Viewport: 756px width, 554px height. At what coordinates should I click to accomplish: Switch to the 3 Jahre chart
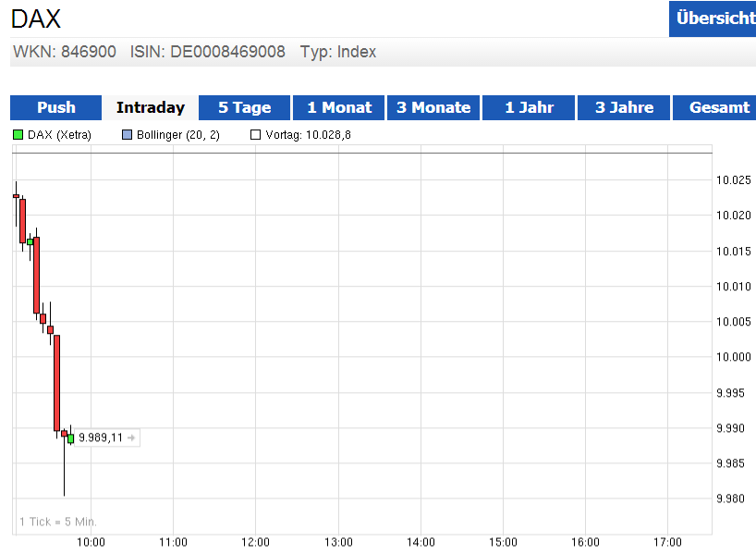tap(624, 107)
